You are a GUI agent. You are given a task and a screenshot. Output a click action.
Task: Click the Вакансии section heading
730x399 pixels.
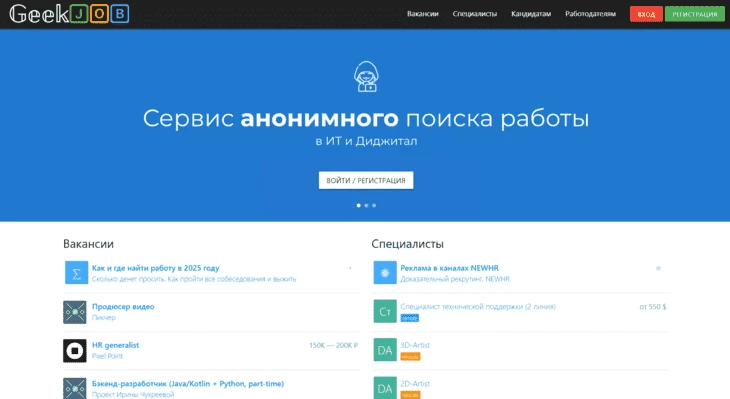[x=88, y=244]
